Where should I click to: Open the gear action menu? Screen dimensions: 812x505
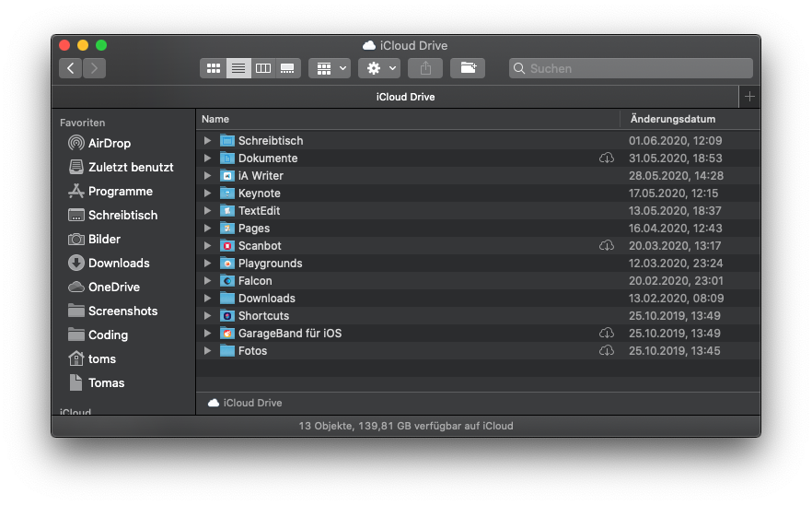click(379, 68)
